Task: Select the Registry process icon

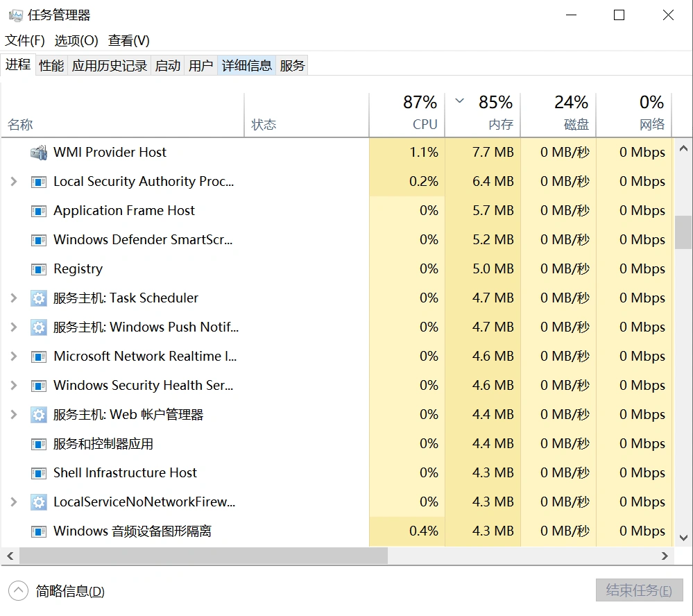Action: (37, 268)
